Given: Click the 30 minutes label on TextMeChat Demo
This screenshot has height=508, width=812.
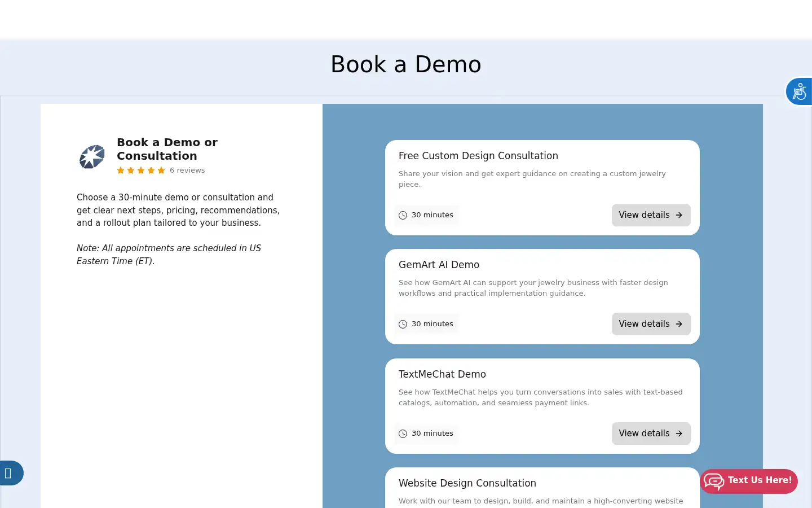Looking at the screenshot, I should click(x=433, y=433).
